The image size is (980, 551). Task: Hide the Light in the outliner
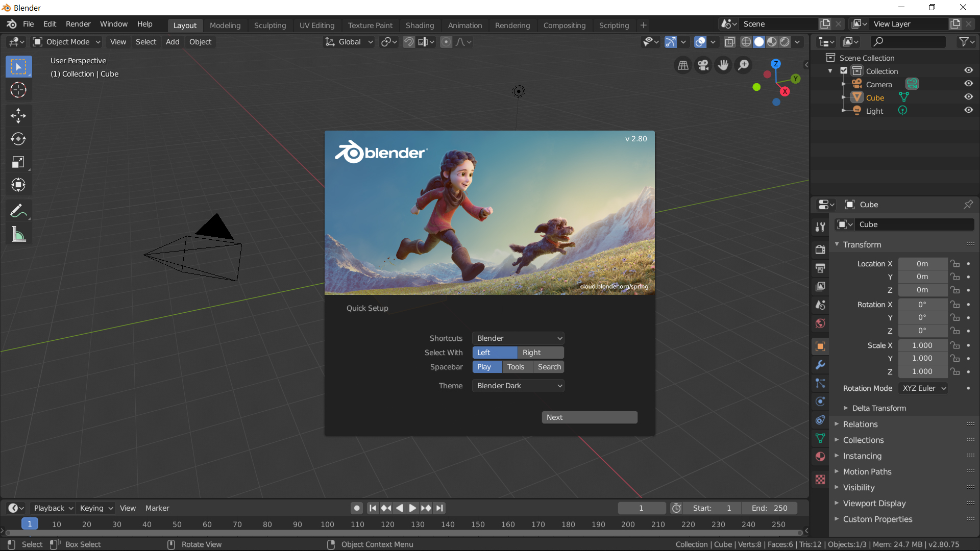coord(969,110)
